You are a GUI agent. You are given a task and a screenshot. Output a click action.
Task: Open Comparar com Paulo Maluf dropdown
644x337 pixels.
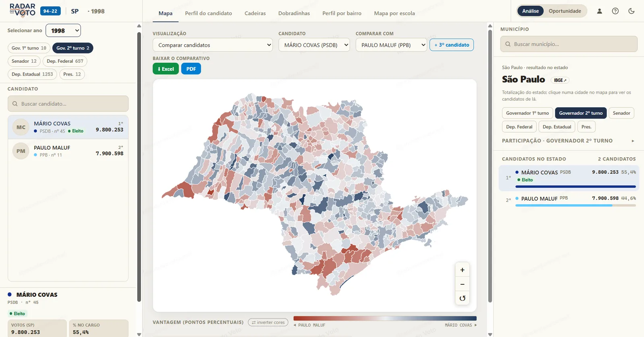[391, 45]
